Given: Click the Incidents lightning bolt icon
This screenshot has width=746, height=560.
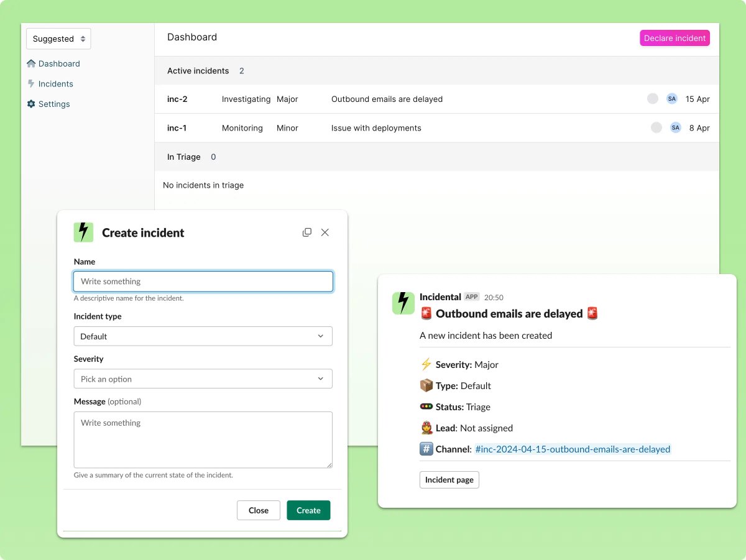Looking at the screenshot, I should (31, 83).
